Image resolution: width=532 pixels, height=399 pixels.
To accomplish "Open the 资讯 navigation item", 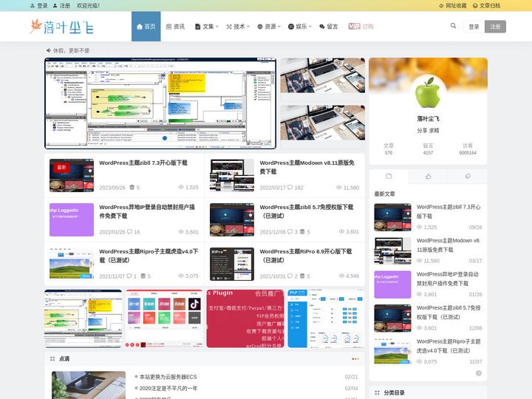I will (x=175, y=27).
